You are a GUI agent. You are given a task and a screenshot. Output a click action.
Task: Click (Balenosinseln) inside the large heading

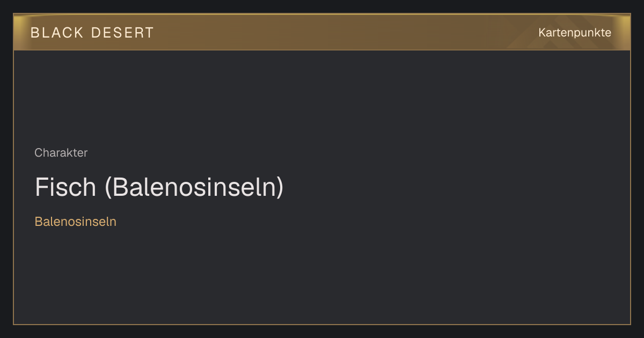pyautogui.click(x=194, y=187)
